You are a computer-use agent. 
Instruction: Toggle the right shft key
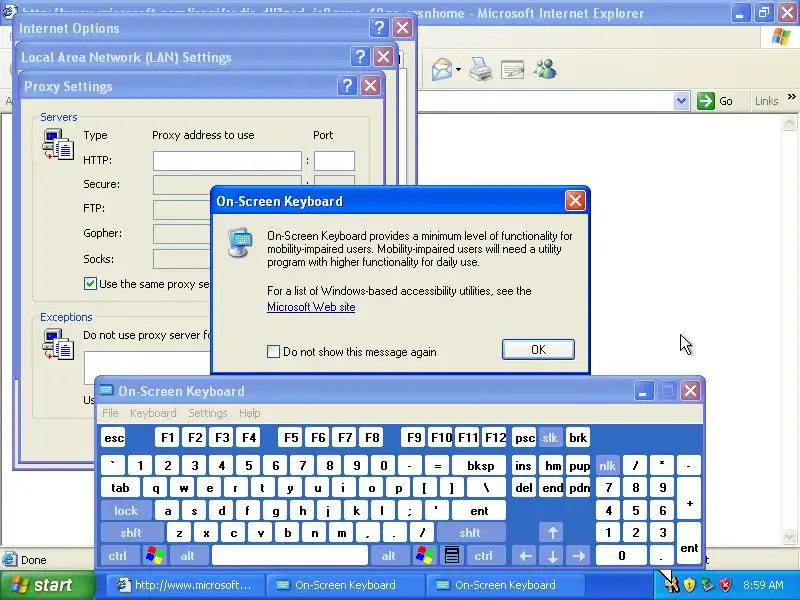(x=470, y=533)
